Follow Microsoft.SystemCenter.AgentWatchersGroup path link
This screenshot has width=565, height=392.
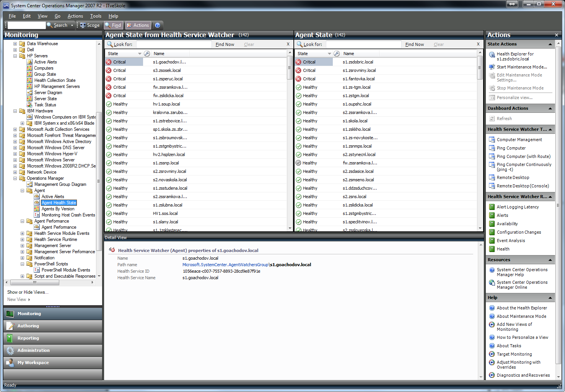pyautogui.click(x=225, y=265)
